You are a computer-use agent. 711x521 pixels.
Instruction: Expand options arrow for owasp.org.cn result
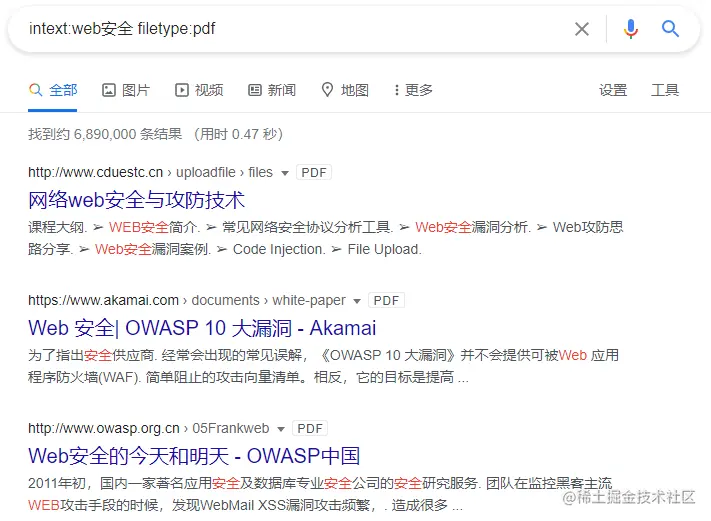(281, 428)
